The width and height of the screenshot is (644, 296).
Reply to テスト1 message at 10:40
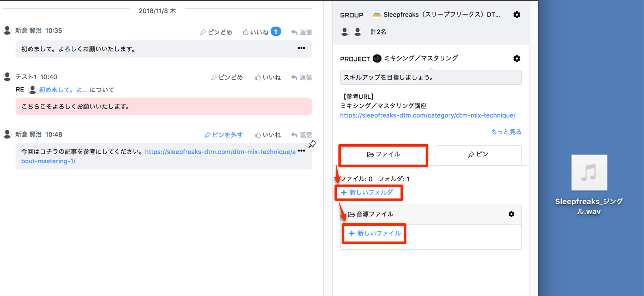301,77
